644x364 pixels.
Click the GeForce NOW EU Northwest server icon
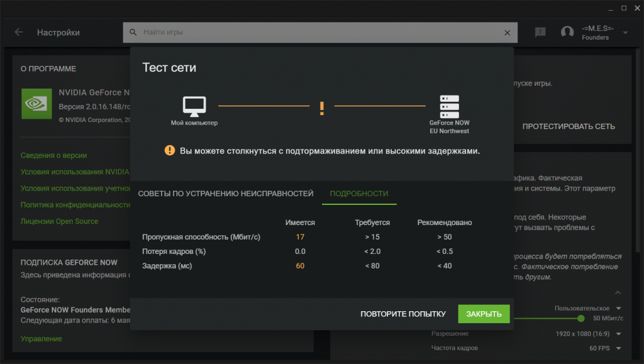(x=450, y=106)
